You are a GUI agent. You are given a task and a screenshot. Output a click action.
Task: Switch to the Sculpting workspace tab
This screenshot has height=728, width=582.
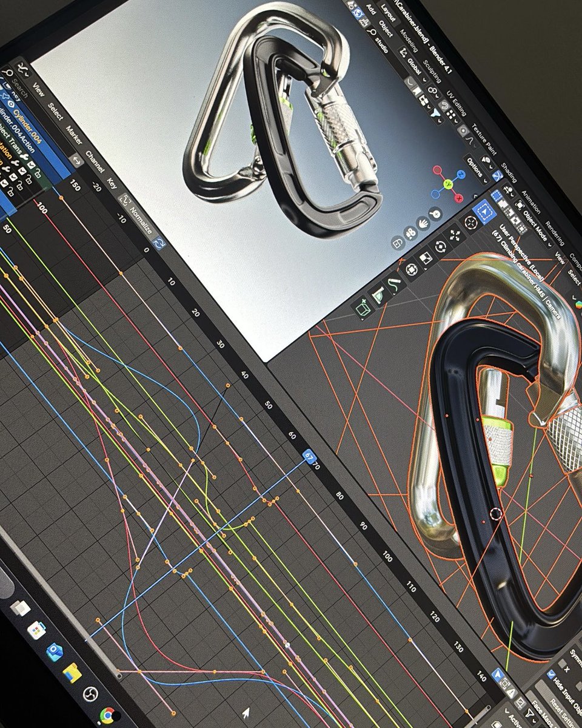(432, 72)
